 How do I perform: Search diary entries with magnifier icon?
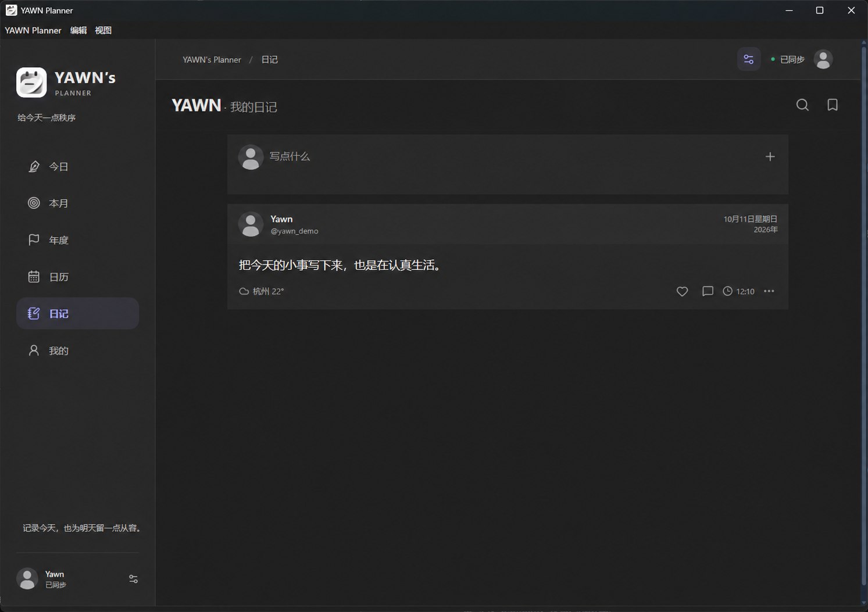[802, 105]
